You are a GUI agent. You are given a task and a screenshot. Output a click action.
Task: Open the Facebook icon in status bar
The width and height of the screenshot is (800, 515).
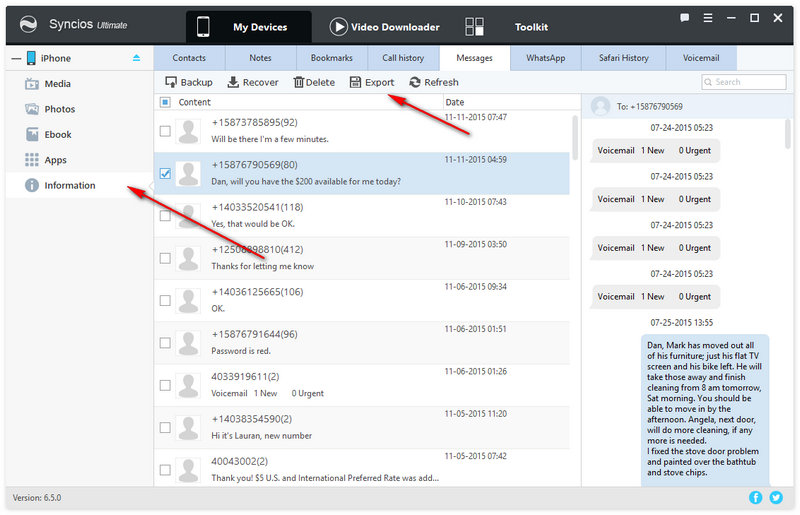tap(755, 497)
